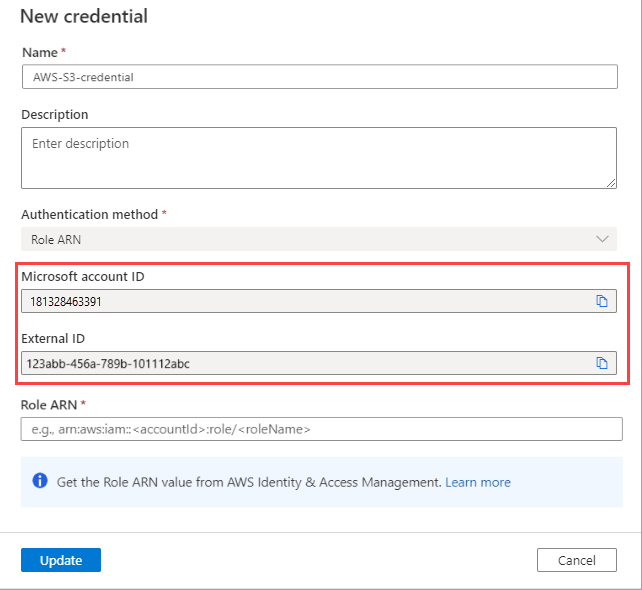
Task: Click the New credential heading
Action: (84, 16)
